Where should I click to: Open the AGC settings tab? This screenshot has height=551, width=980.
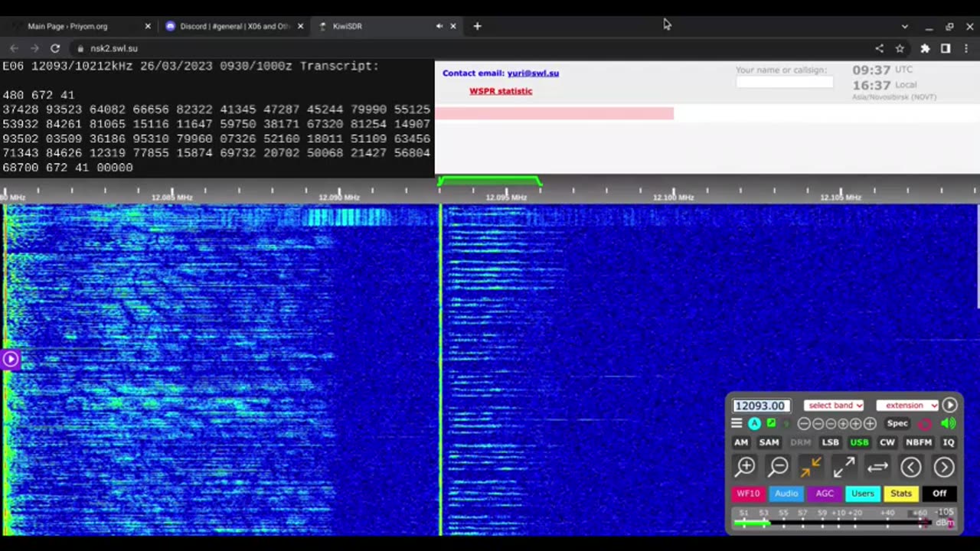click(x=825, y=494)
